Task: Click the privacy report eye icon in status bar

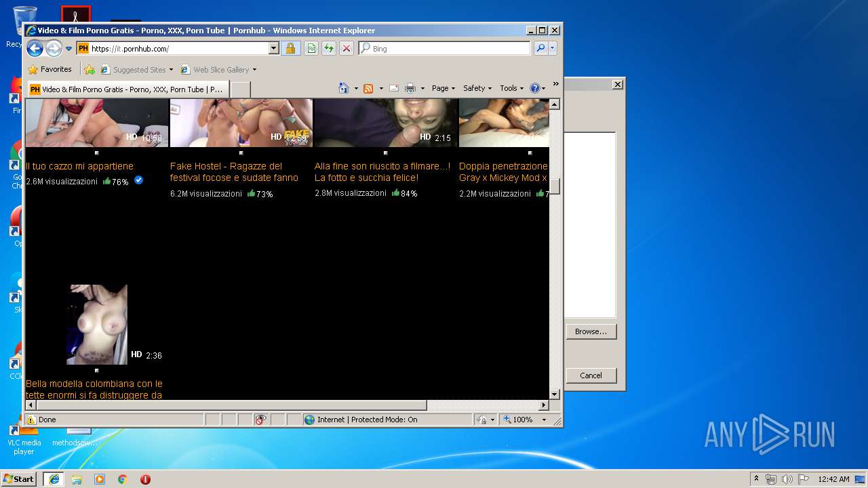Action: point(261,420)
